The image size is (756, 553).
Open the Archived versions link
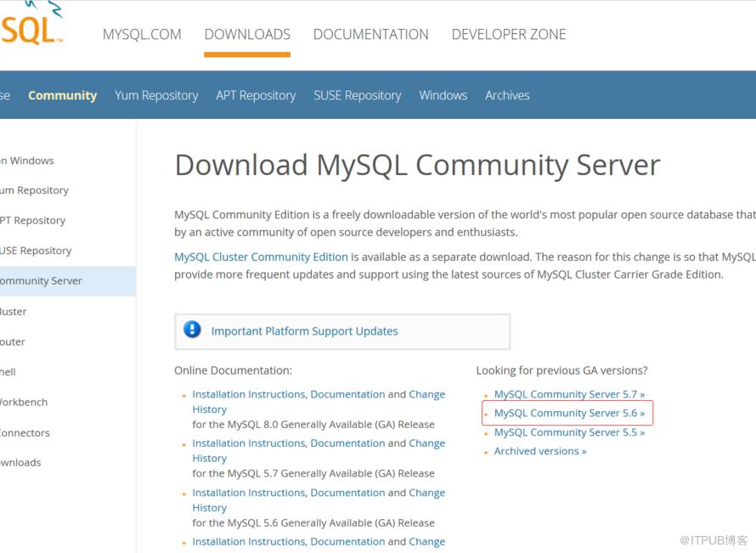click(540, 451)
